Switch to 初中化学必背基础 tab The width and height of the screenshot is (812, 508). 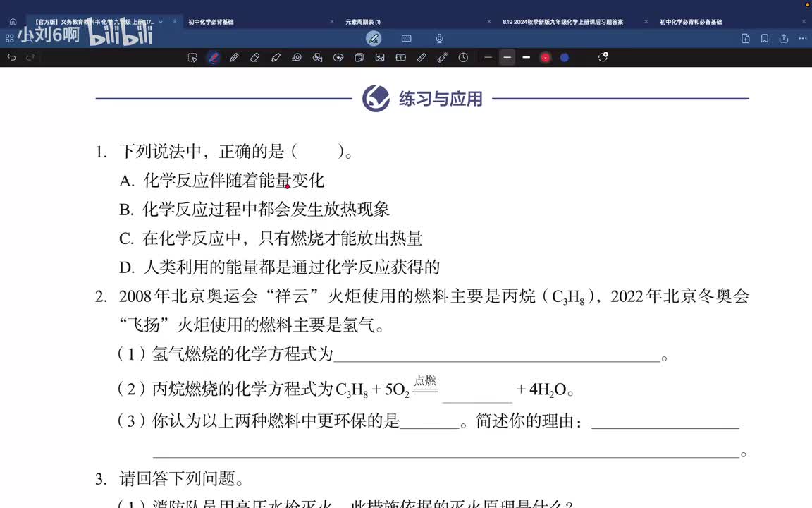(211, 22)
